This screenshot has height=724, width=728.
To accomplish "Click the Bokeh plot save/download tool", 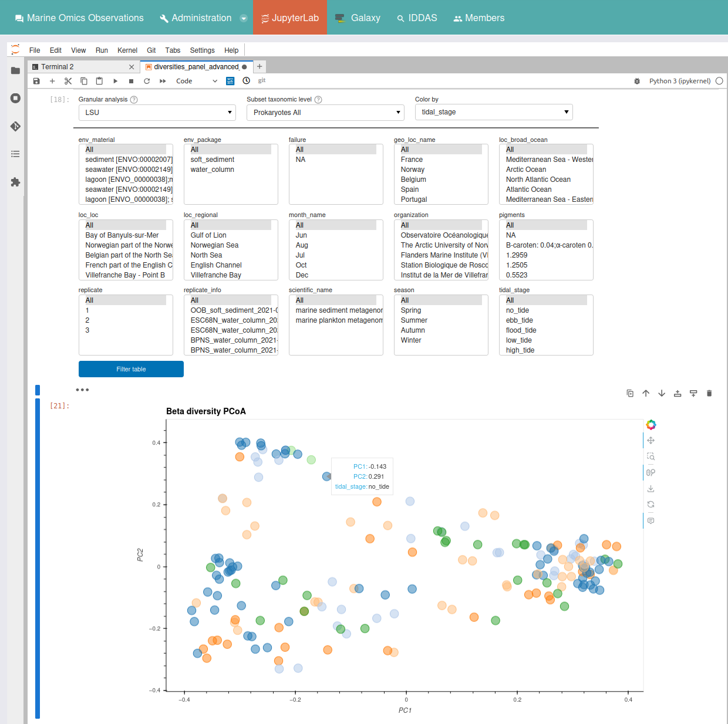I will click(651, 489).
